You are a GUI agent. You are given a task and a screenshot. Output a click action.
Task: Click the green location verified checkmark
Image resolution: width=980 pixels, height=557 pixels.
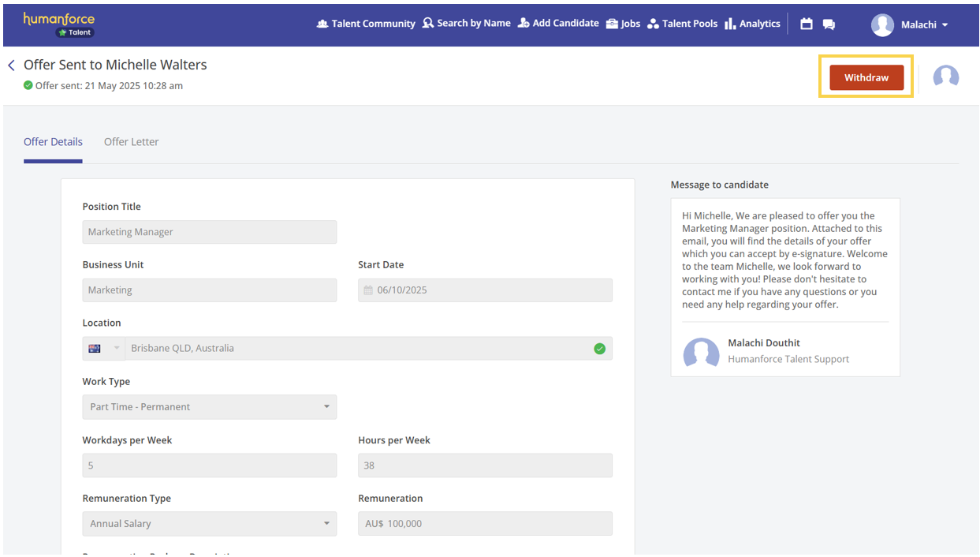[599, 349]
